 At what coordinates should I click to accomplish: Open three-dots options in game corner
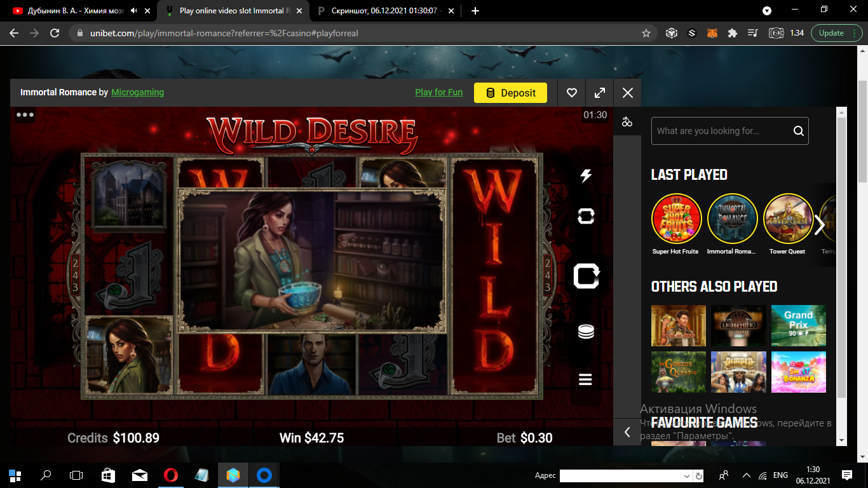pyautogui.click(x=25, y=115)
